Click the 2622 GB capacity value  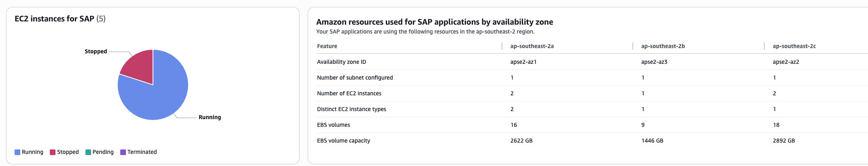click(x=521, y=141)
